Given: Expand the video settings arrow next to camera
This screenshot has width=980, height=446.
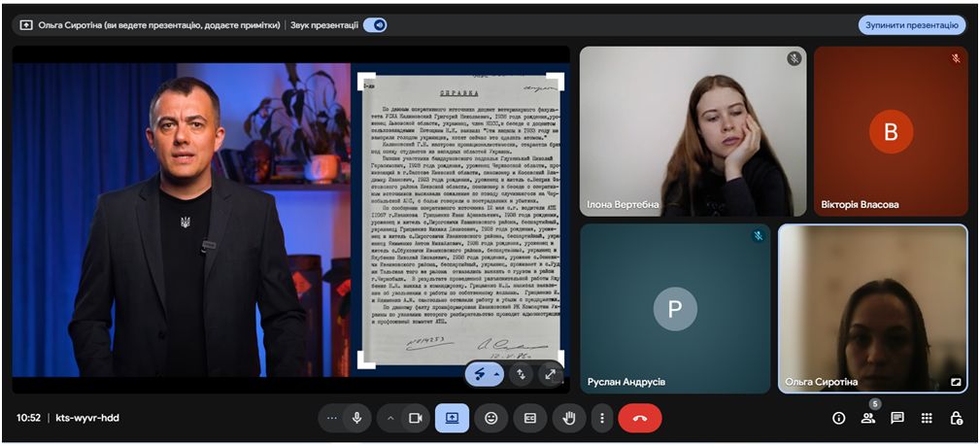Looking at the screenshot, I should (391, 418).
